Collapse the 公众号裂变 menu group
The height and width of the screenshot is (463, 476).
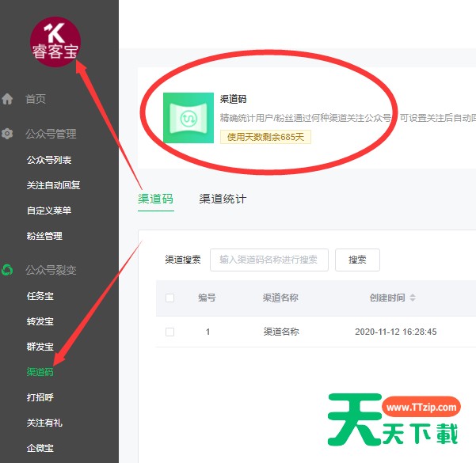(51, 270)
